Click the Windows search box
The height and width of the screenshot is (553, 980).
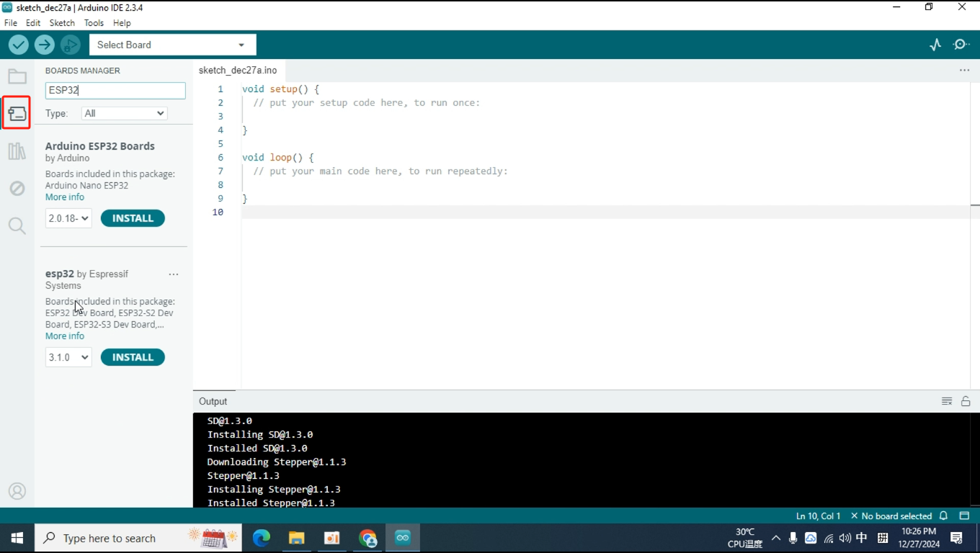coord(138,538)
